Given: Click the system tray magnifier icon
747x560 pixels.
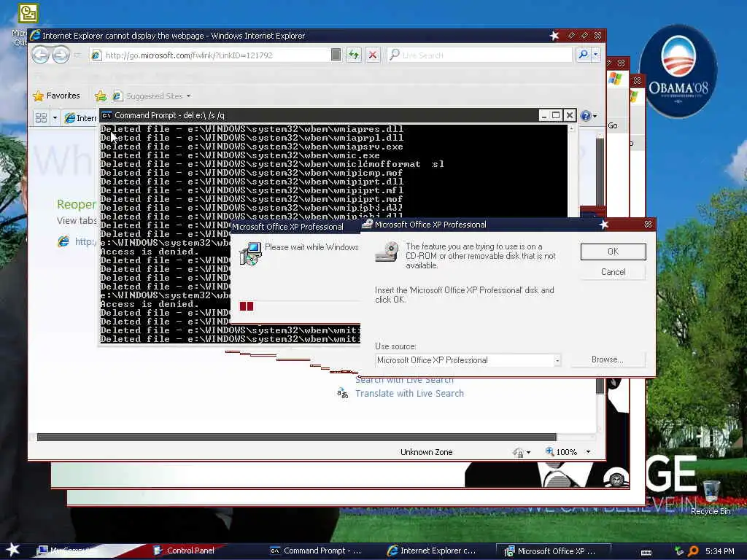Looking at the screenshot, I should pos(693,551).
